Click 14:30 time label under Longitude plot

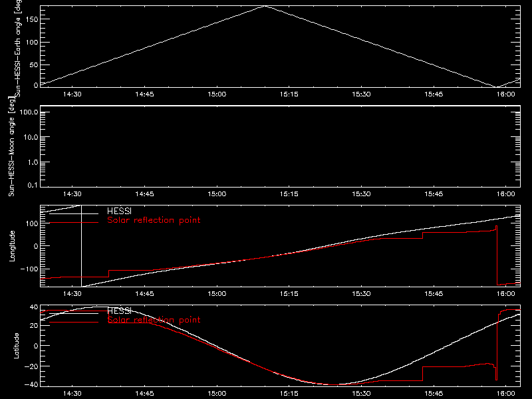[x=72, y=293]
